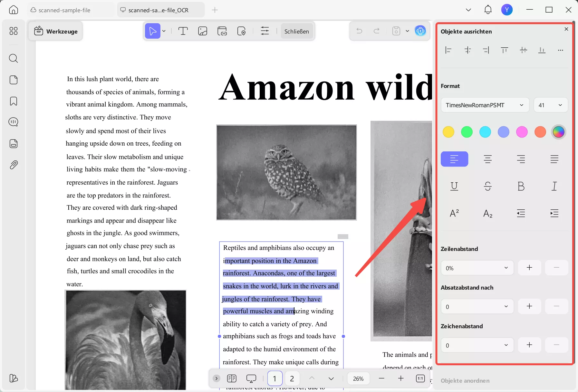Select the link insertion tool
This screenshot has height=392, width=578.
coord(222,31)
